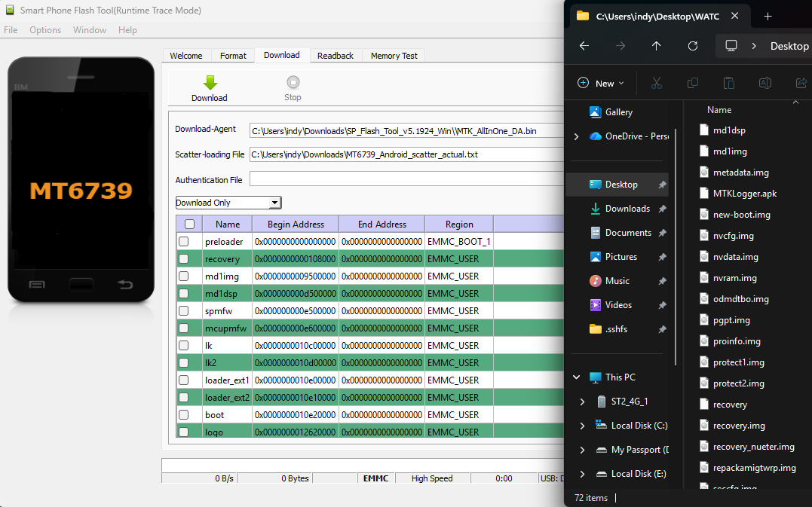Open the Options menu
Viewport: 812px width, 507px height.
point(45,30)
